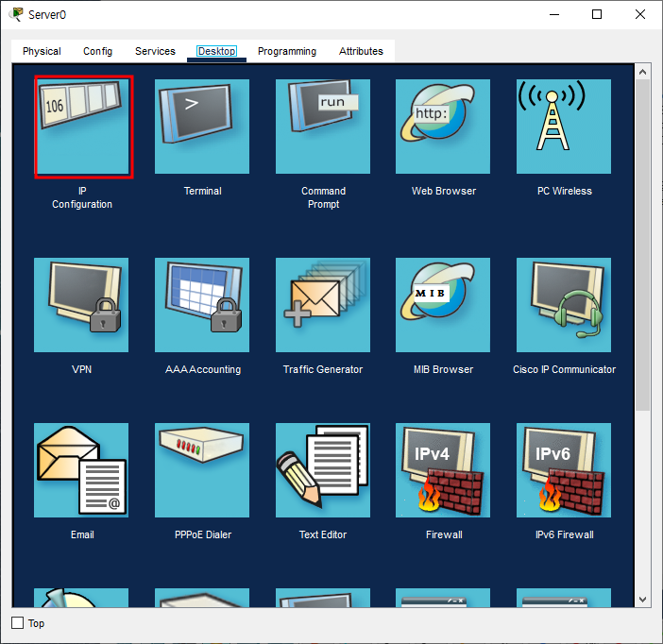Close the Server0 window

(640, 14)
